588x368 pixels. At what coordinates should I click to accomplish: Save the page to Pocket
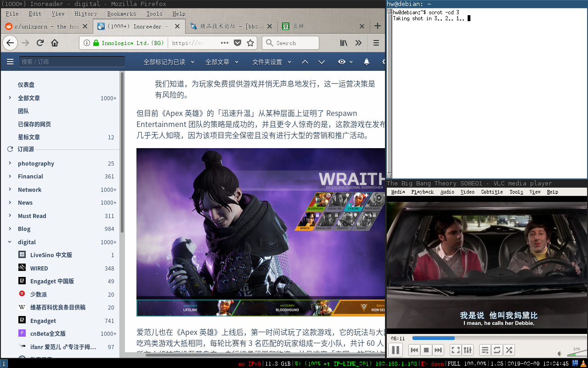pos(237,43)
